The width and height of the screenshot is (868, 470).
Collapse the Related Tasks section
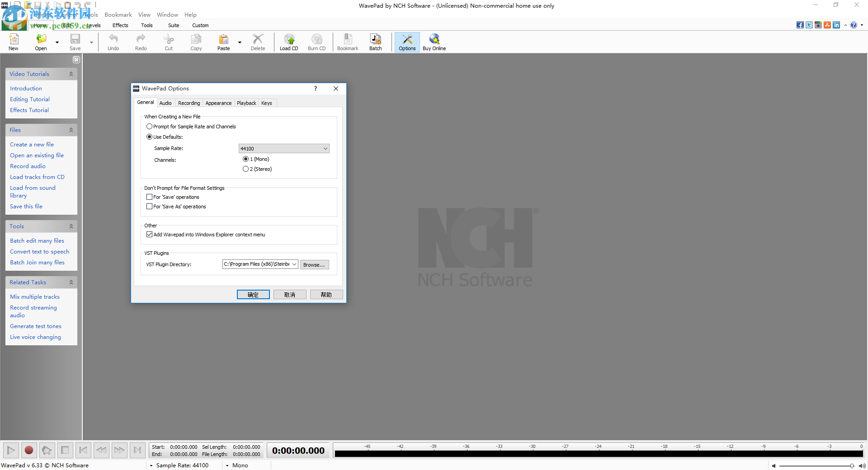(x=71, y=282)
